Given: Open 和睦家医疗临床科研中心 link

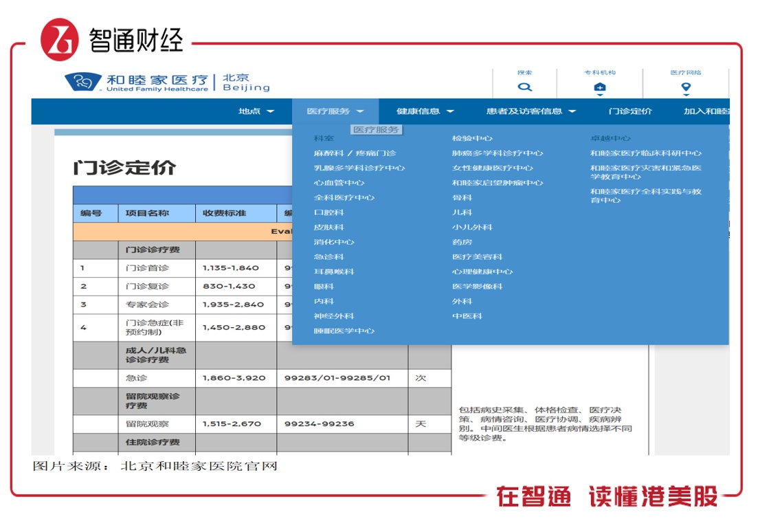Looking at the screenshot, I should pos(646,153).
